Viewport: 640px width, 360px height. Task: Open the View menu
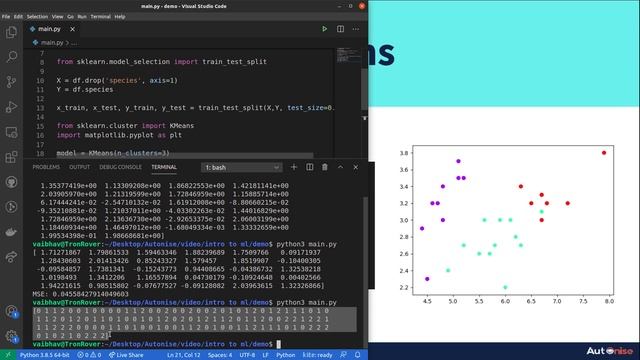tap(57, 17)
